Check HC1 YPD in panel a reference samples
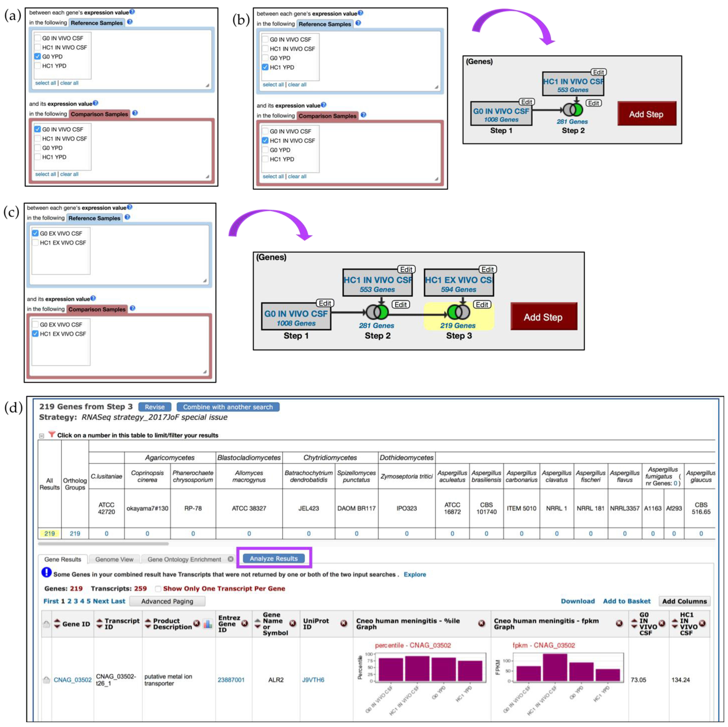Image resolution: width=728 pixels, height=727 pixels. (x=38, y=66)
